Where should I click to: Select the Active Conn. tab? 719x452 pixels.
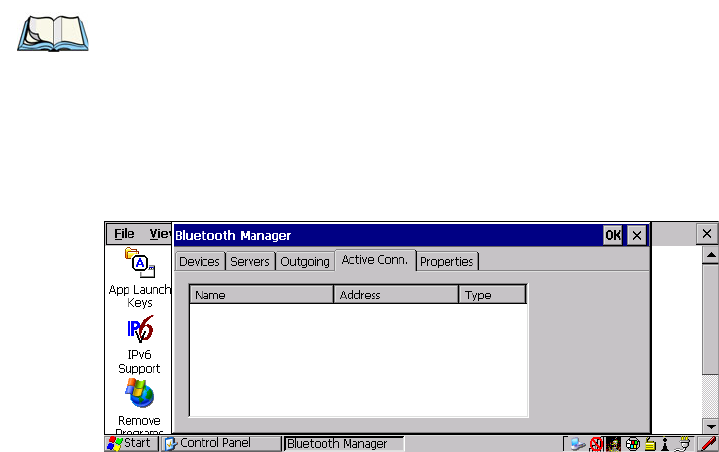[375, 260]
